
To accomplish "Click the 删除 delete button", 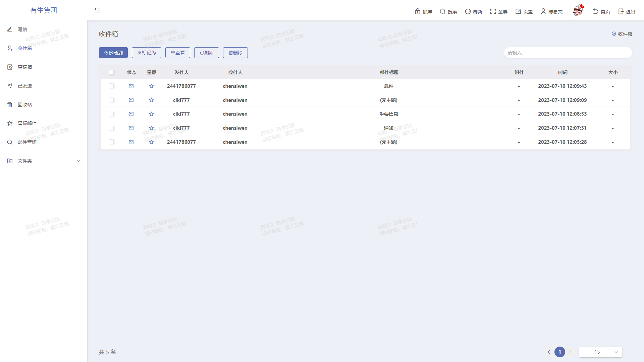I will point(235,53).
